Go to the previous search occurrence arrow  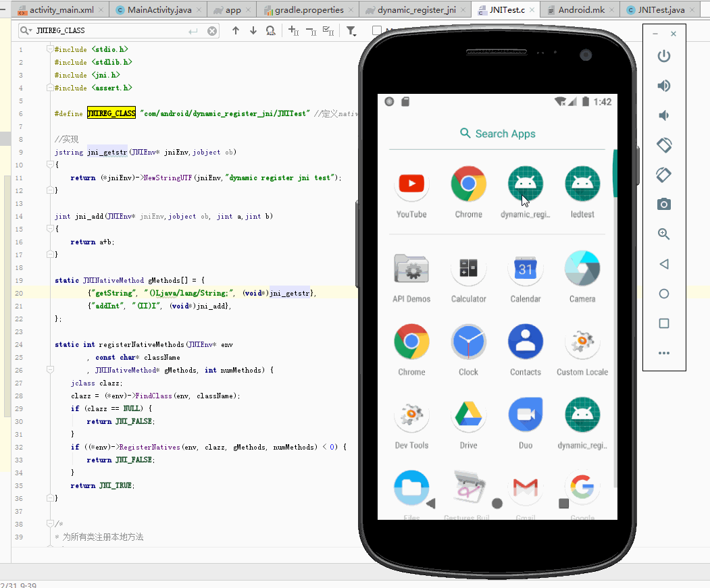pyautogui.click(x=236, y=30)
